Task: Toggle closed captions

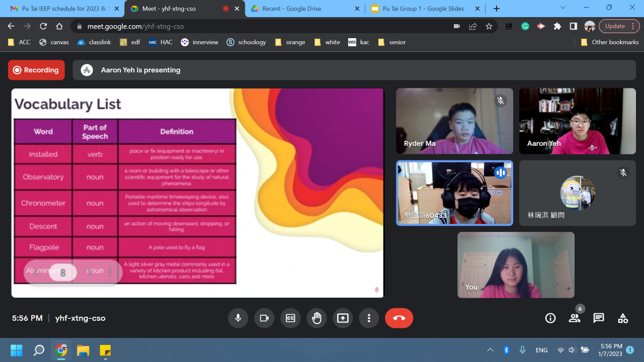Action: click(x=290, y=318)
